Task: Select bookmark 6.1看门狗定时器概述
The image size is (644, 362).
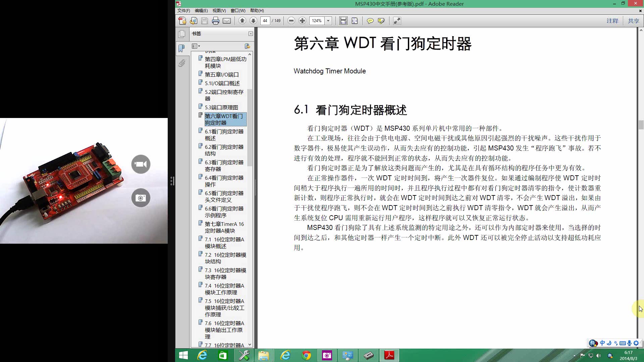Action: pos(224,135)
